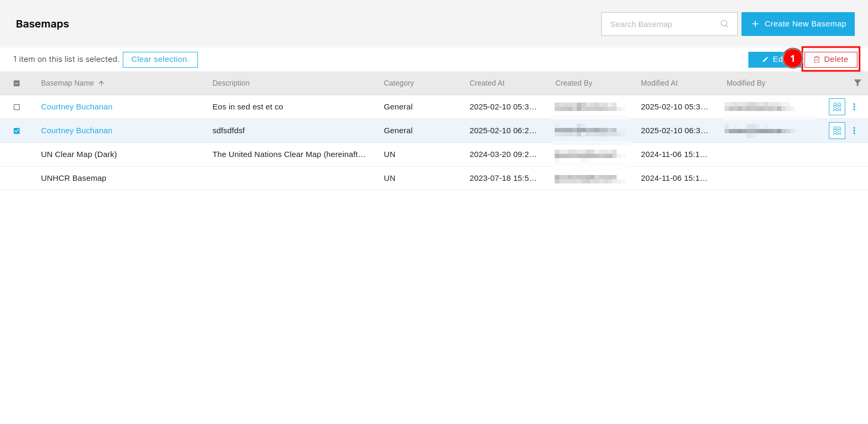This screenshot has width=868, height=424.
Task: Click '1 item on this list is selected' text
Action: [x=66, y=59]
